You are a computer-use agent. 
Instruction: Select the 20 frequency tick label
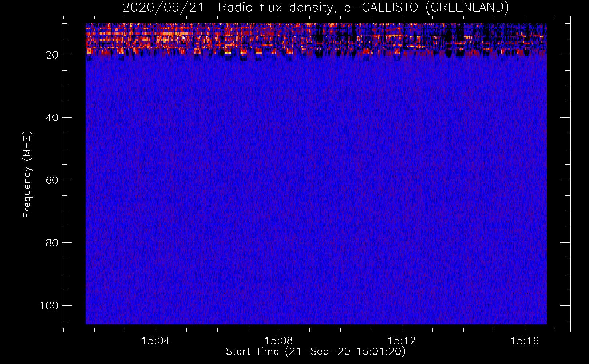pyautogui.click(x=52, y=55)
